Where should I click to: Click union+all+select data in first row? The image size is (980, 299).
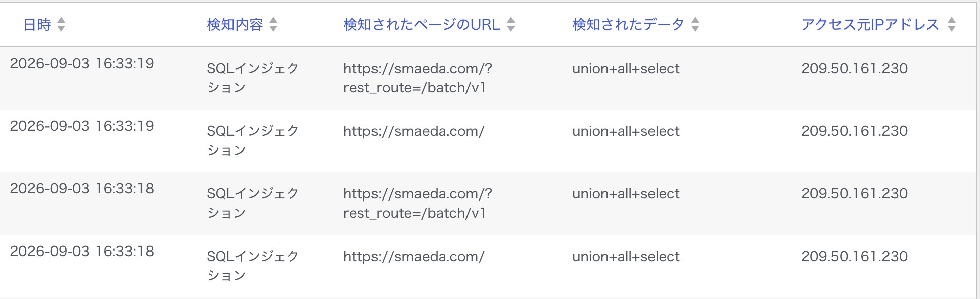[x=626, y=69]
